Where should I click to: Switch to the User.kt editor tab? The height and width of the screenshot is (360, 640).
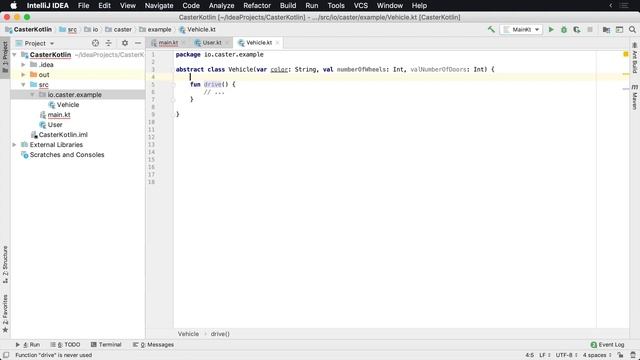click(x=211, y=43)
